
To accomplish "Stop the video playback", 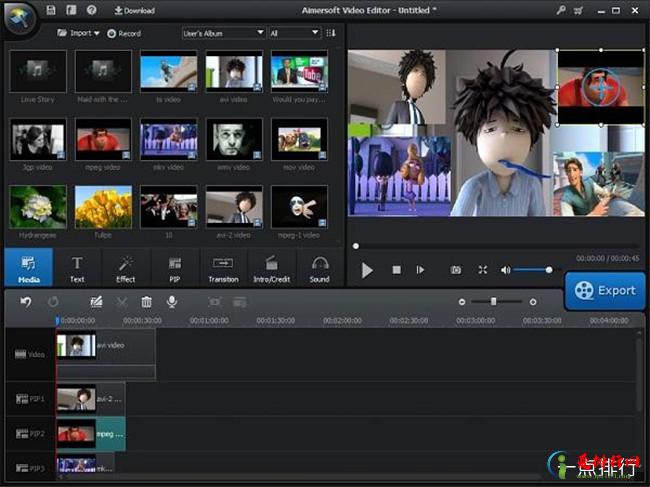I will click(396, 270).
